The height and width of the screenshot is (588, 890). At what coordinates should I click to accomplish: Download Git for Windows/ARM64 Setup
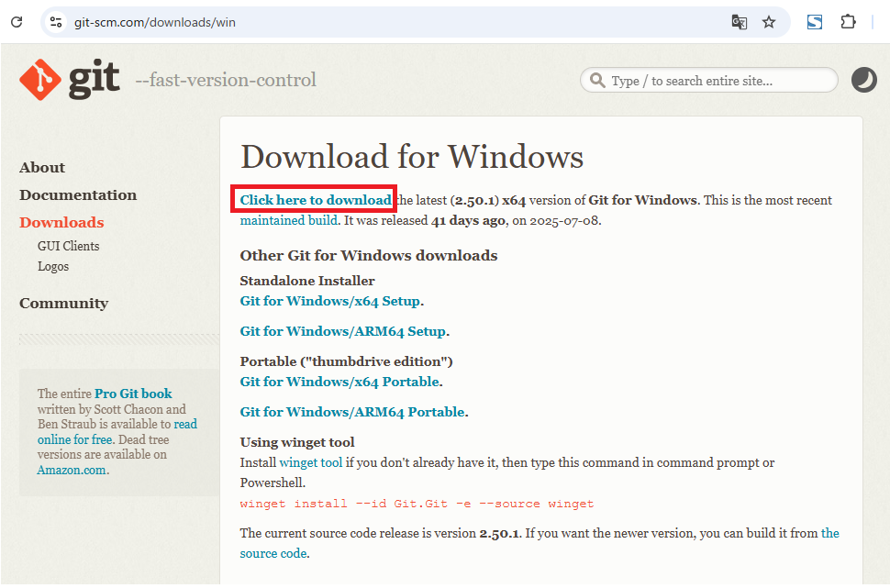[343, 331]
